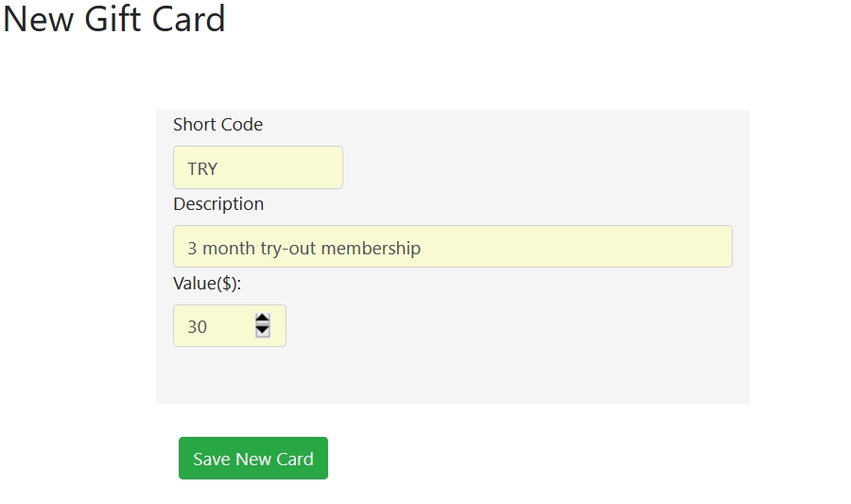Click the "Description" label text

[218, 204]
